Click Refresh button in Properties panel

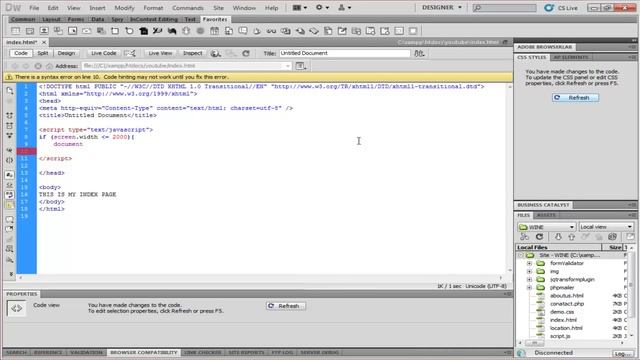tap(286, 306)
